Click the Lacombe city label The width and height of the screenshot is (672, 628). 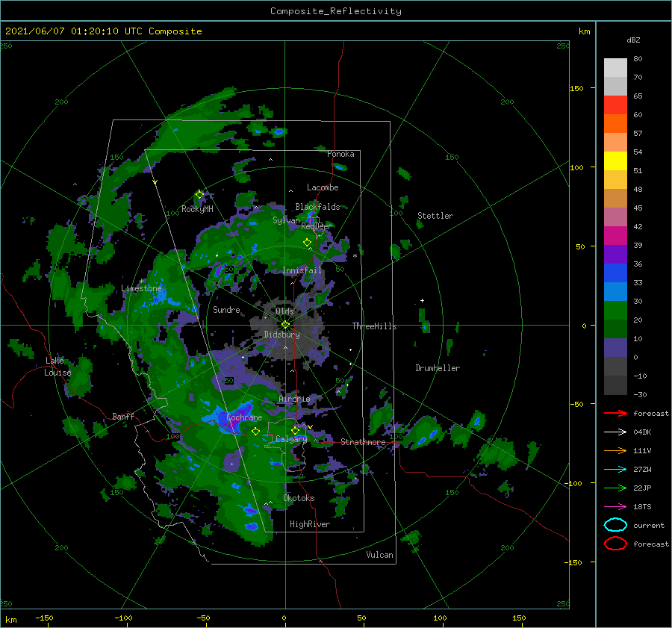(x=323, y=187)
